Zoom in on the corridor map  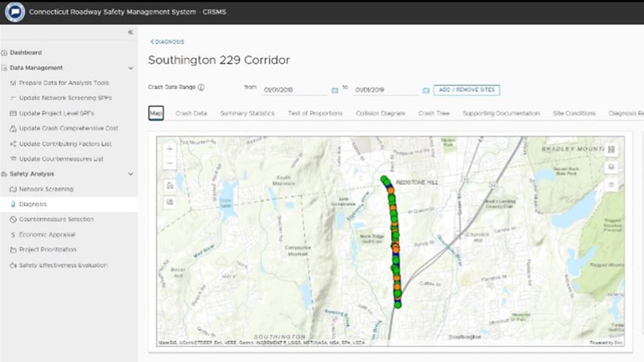(x=169, y=148)
